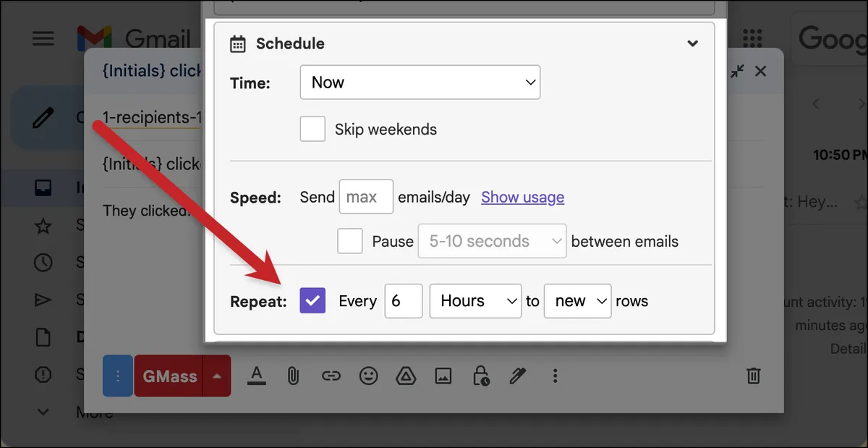This screenshot has height=448, width=868.
Task: Open Google apps grid icon
Action: coord(752,38)
